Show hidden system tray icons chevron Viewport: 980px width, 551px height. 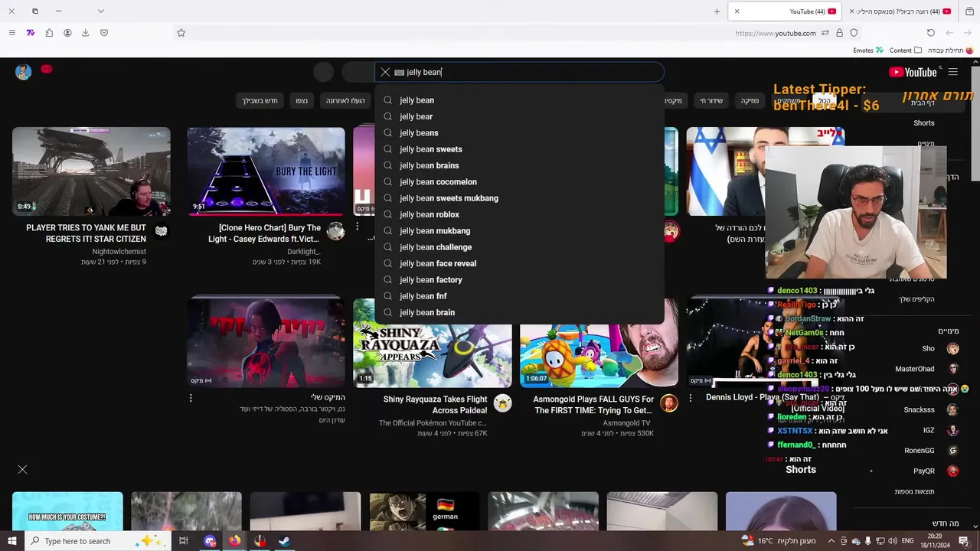point(832,541)
